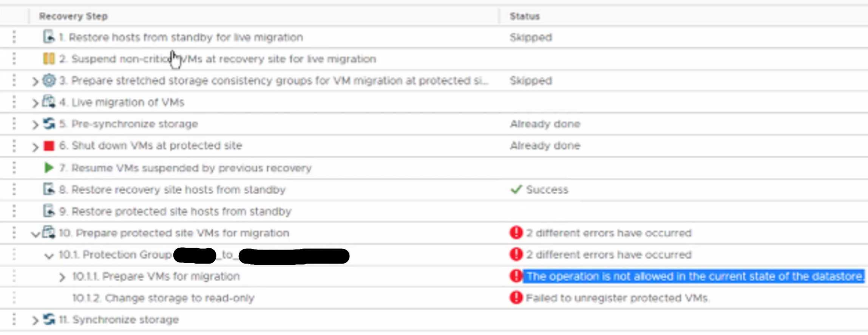This screenshot has width=868, height=335.
Task: Select the 10.1.2 Change storage to read-only row
Action: pyautogui.click(x=163, y=298)
